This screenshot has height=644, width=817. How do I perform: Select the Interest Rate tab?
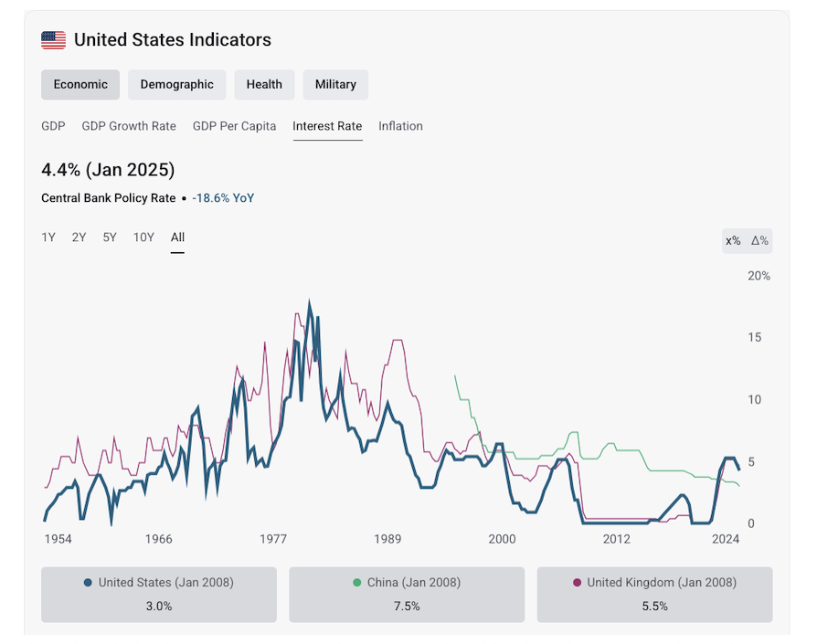[327, 126]
